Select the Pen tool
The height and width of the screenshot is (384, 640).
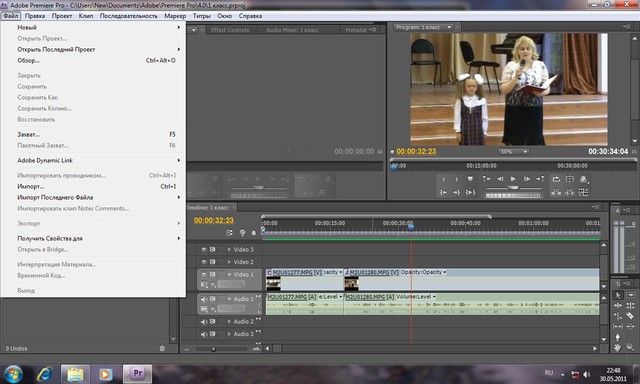[618, 337]
